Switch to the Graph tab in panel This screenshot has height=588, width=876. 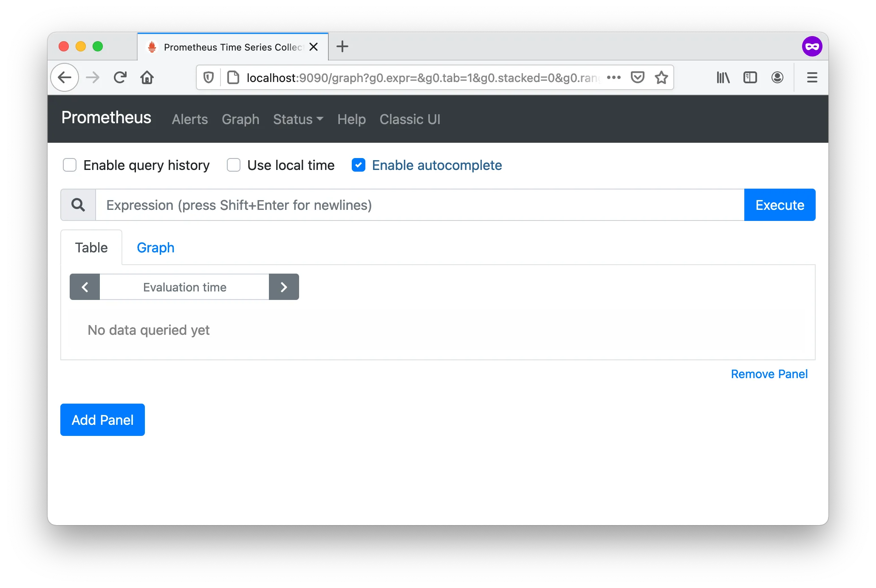(x=155, y=247)
